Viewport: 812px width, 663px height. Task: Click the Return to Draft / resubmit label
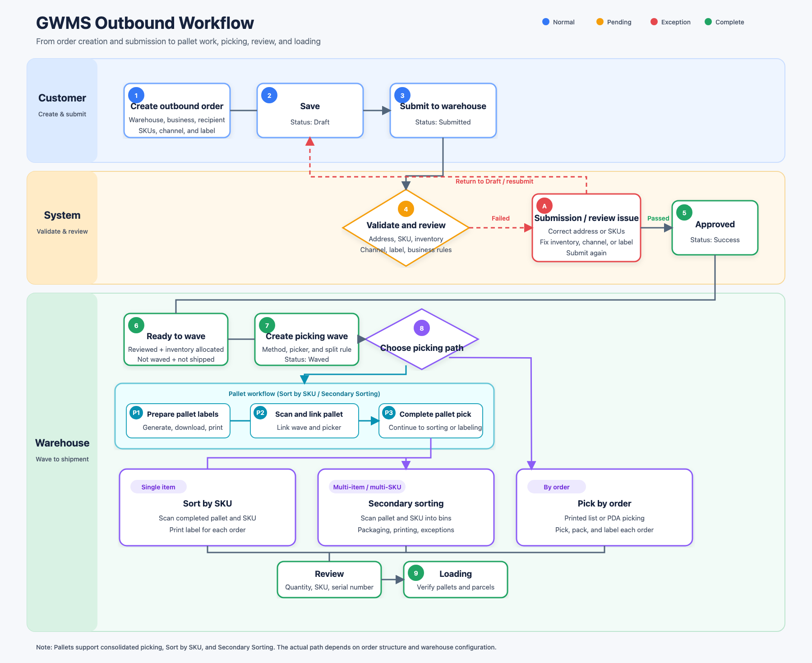(494, 181)
